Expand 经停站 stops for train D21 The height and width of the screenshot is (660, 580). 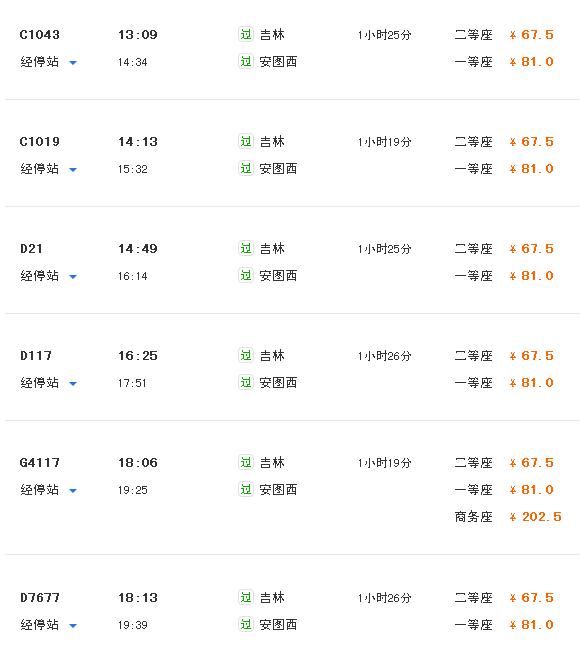pos(48,276)
